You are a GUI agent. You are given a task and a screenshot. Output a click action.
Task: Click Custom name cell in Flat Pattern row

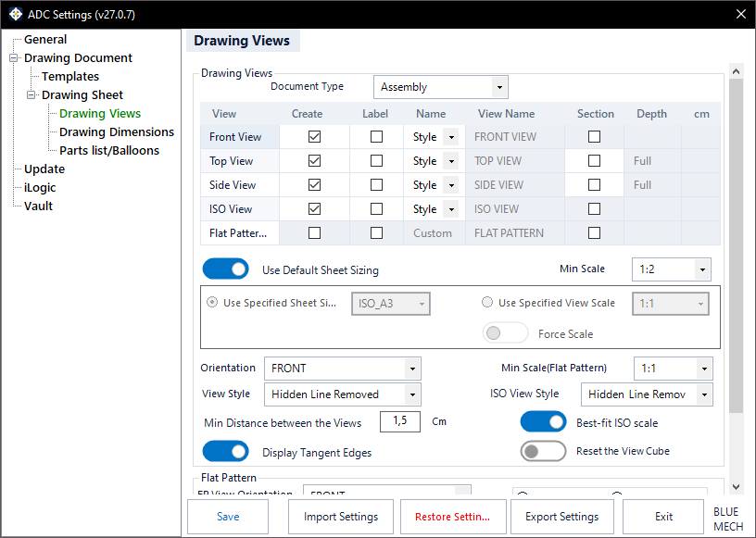434,233
